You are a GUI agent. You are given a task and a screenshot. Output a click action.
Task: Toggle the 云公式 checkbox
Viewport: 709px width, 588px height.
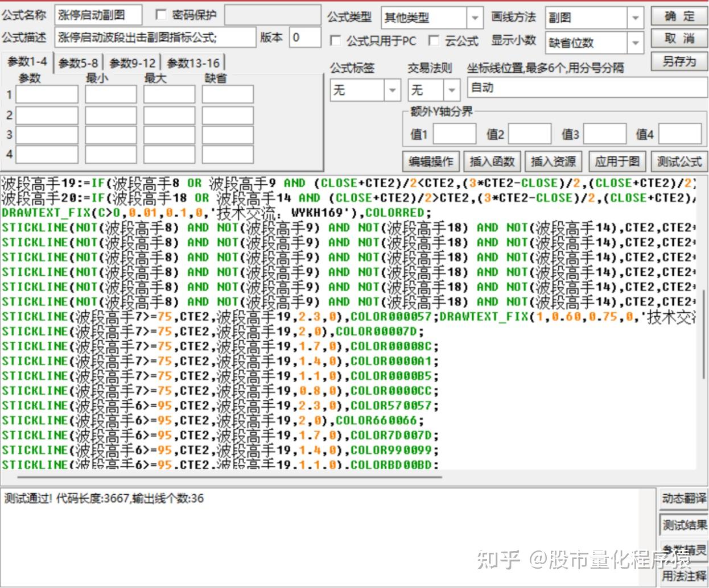[434, 40]
